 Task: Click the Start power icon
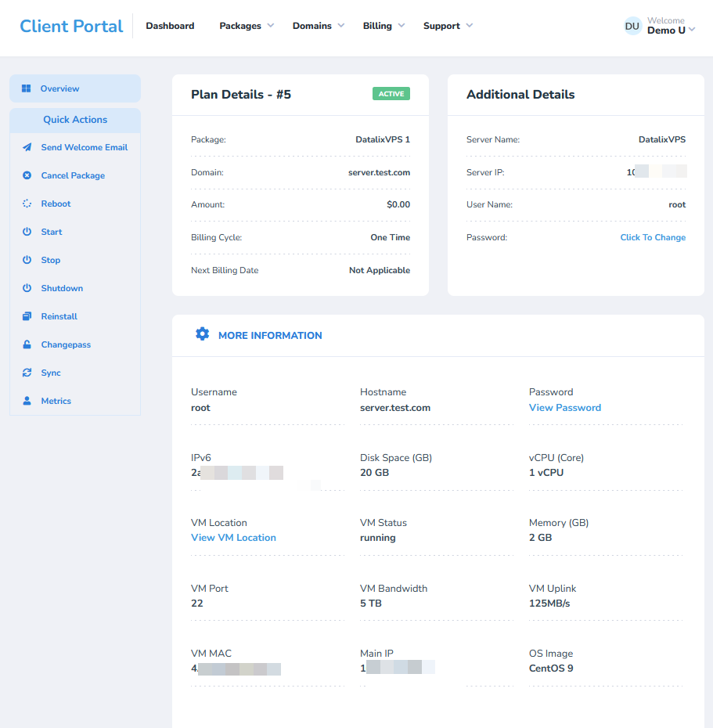pyautogui.click(x=27, y=232)
